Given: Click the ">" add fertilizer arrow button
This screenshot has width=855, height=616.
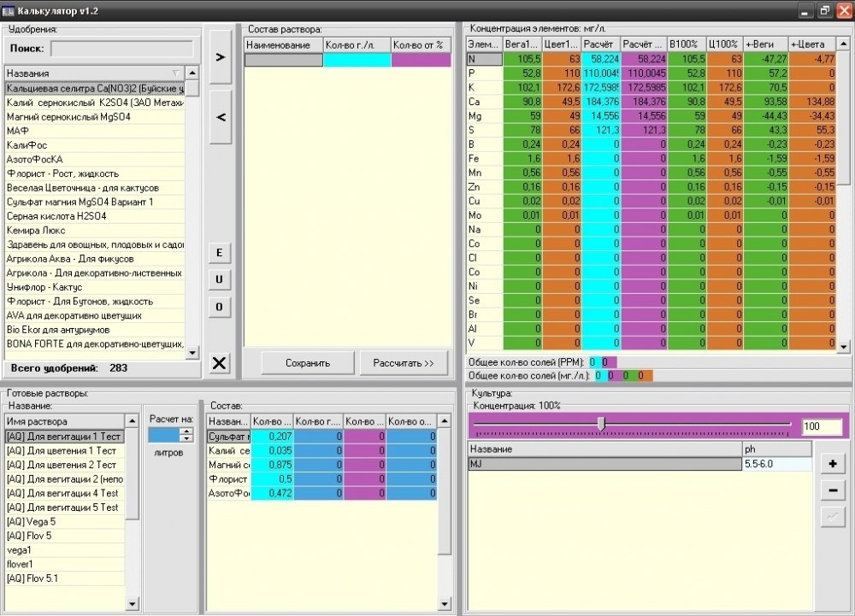Looking at the screenshot, I should point(221,56).
